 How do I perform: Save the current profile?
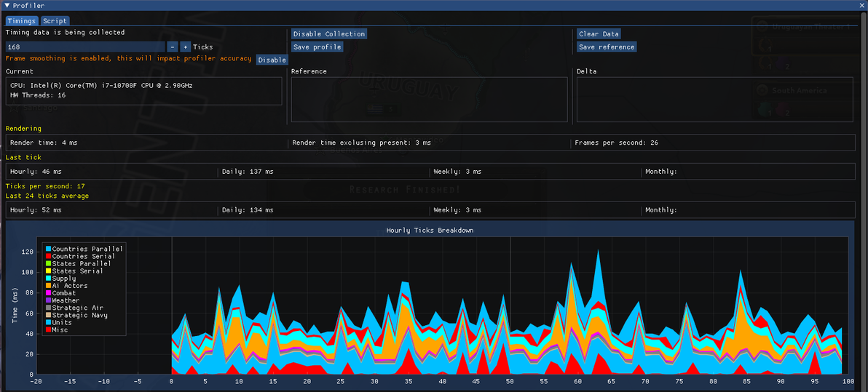(317, 47)
